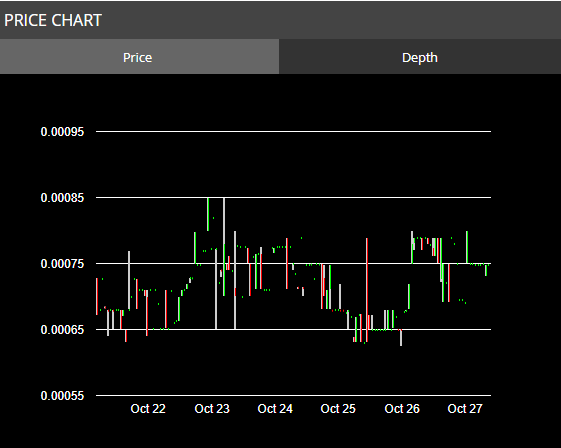Select the 0.00075 price axis label
The width and height of the screenshot is (561, 448).
62,264
